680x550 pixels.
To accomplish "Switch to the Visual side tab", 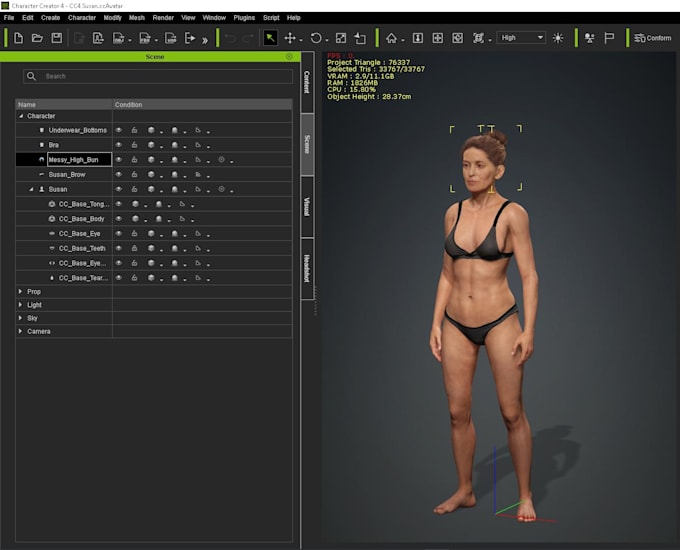I will 307,206.
